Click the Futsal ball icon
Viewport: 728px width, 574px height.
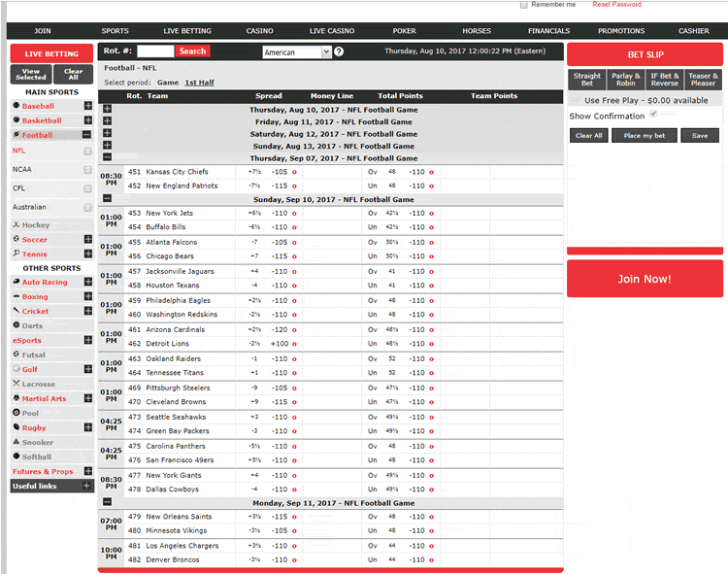pyautogui.click(x=17, y=354)
